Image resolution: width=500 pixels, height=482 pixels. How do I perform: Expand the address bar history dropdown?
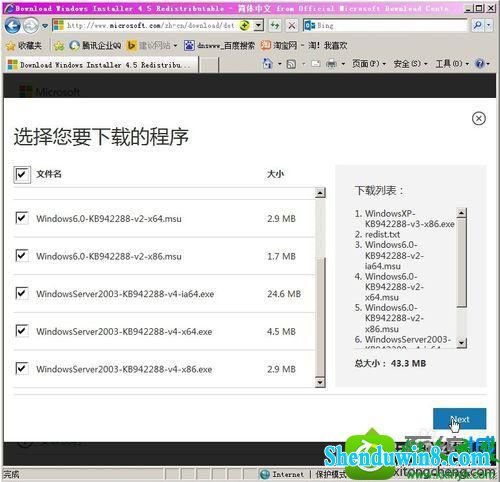pos(258,25)
